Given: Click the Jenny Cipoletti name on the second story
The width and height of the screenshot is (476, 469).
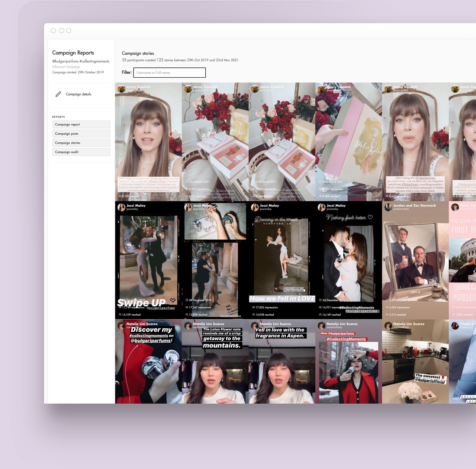Looking at the screenshot, I should click(205, 87).
